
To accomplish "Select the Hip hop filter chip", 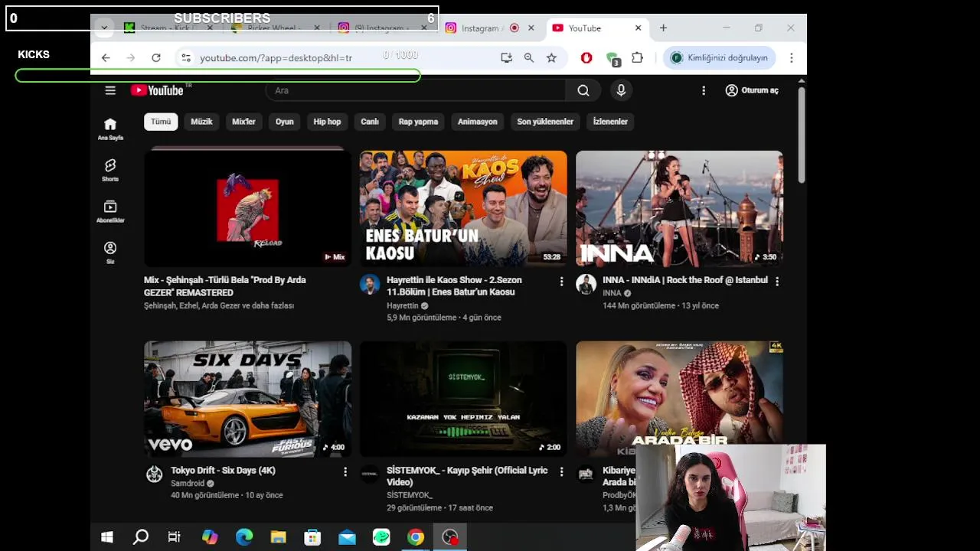I will click(327, 122).
